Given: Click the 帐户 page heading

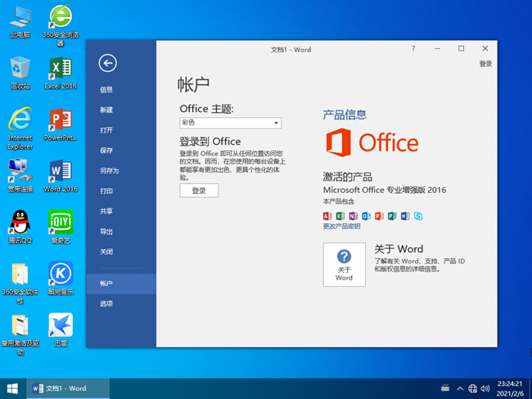Looking at the screenshot, I should click(x=193, y=84).
